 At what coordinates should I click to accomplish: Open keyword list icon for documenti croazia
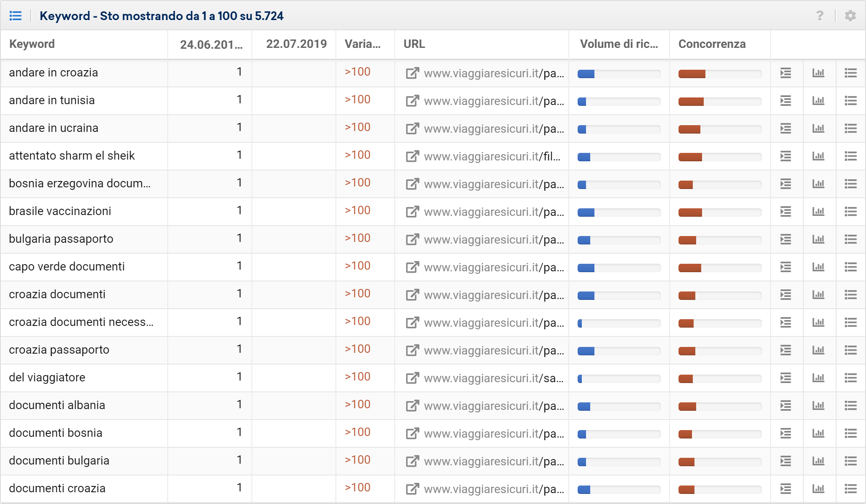[x=850, y=489]
